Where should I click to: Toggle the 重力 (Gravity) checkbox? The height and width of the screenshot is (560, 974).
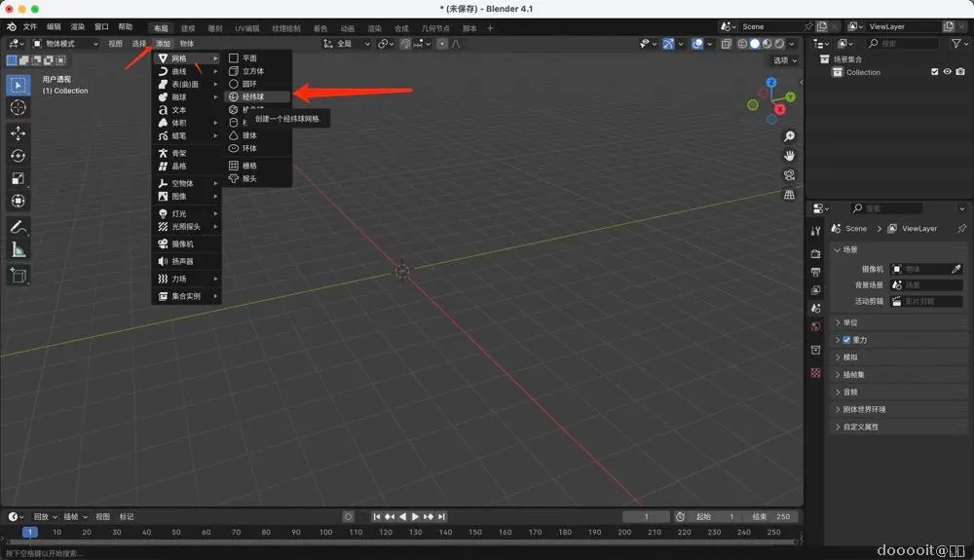point(846,340)
